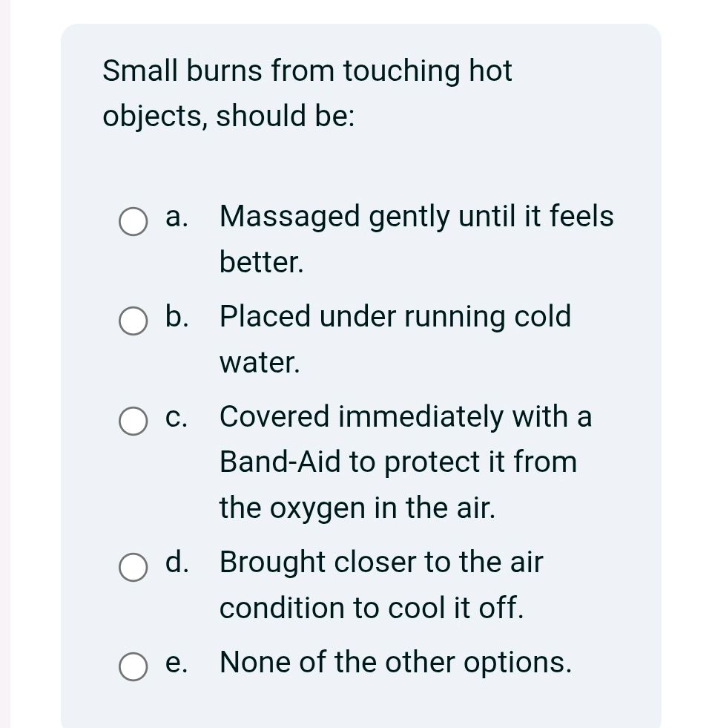The height and width of the screenshot is (728, 712).
Task: Click the option b label text
Action: click(175, 317)
